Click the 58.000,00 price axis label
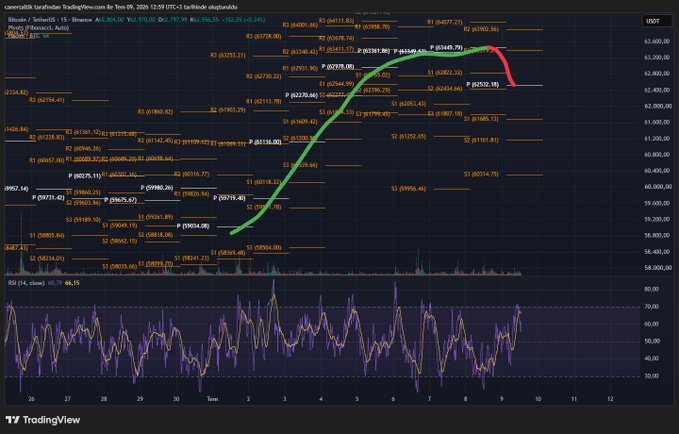This screenshot has height=434, width=679. [x=658, y=268]
